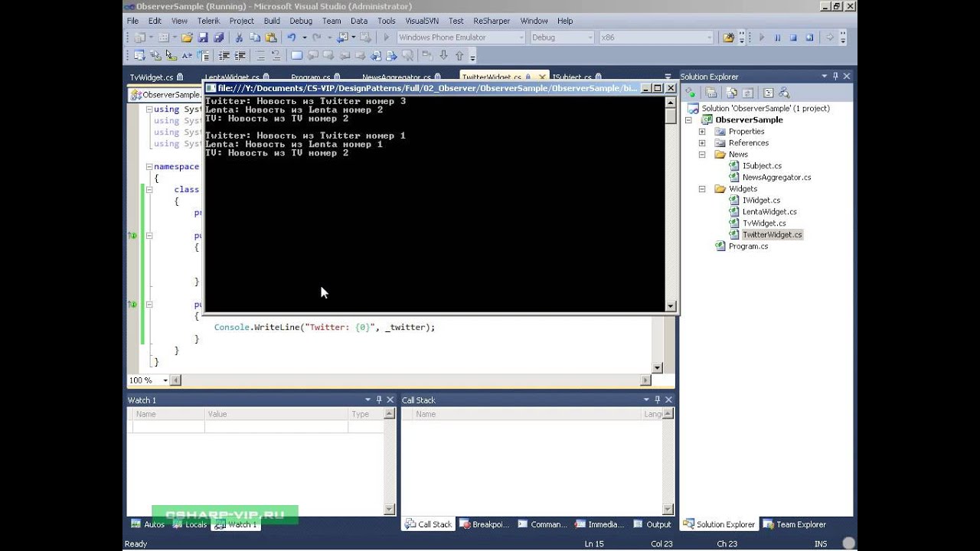Collapse the Widgets folder in Solution Explorer
Viewport: 980px width, 551px height.
pyautogui.click(x=702, y=189)
